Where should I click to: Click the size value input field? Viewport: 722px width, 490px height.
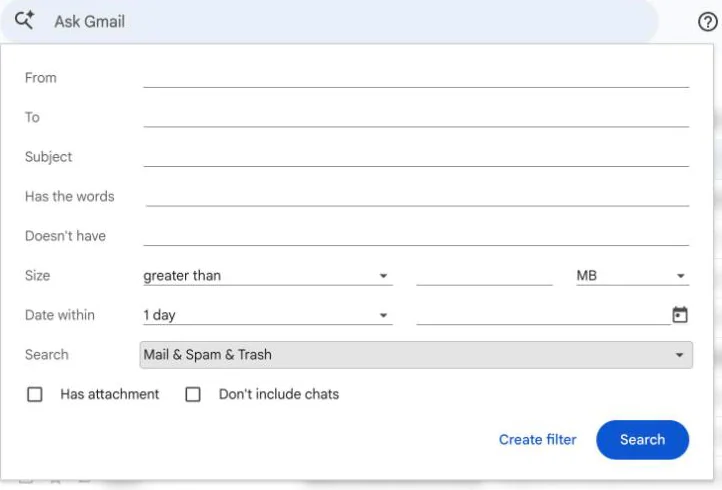coord(484,275)
